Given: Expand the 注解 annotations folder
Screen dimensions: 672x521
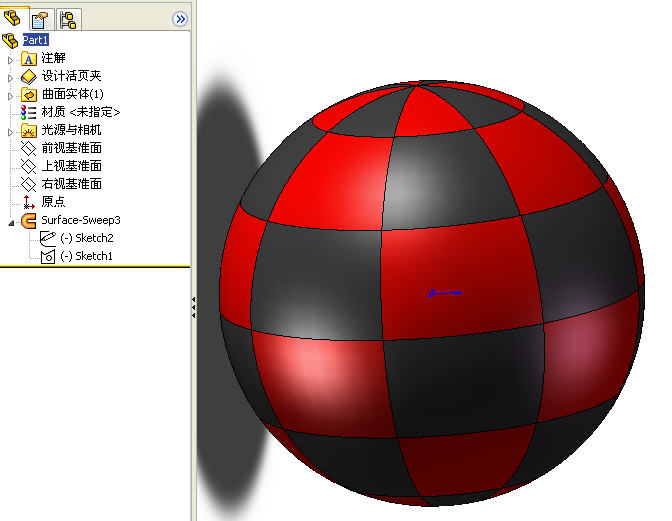Looking at the screenshot, I should [x=10, y=60].
